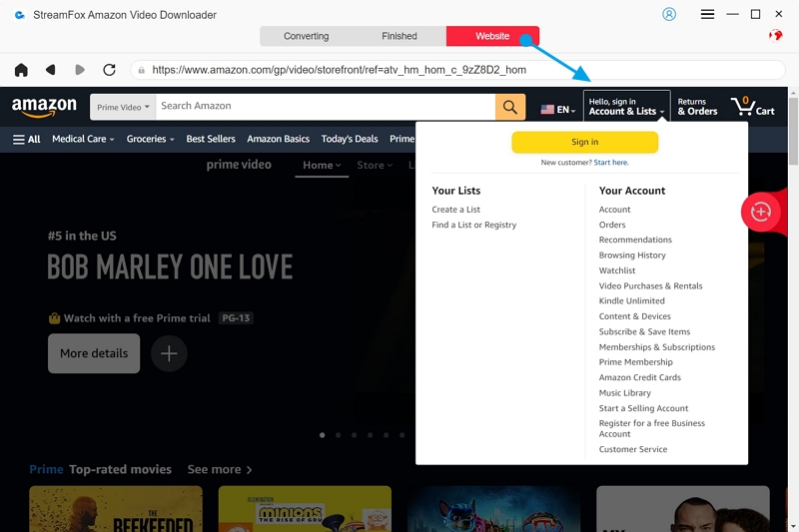Open the Watchlist link under Your Account

617,270
